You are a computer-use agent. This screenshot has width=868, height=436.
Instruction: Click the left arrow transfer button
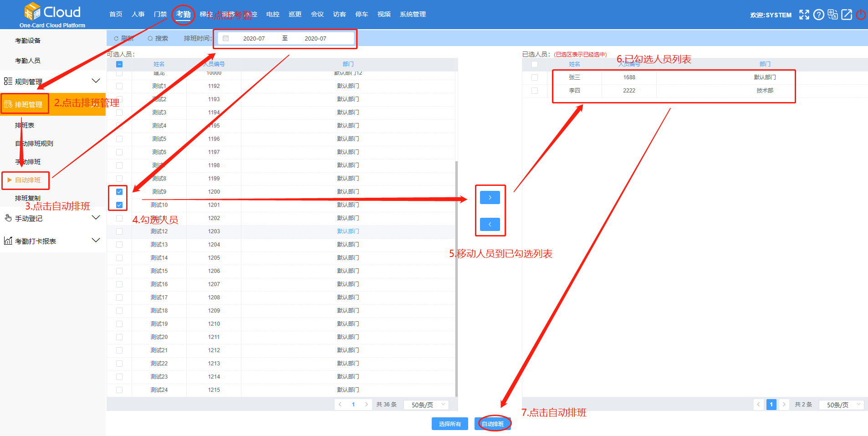coord(490,225)
